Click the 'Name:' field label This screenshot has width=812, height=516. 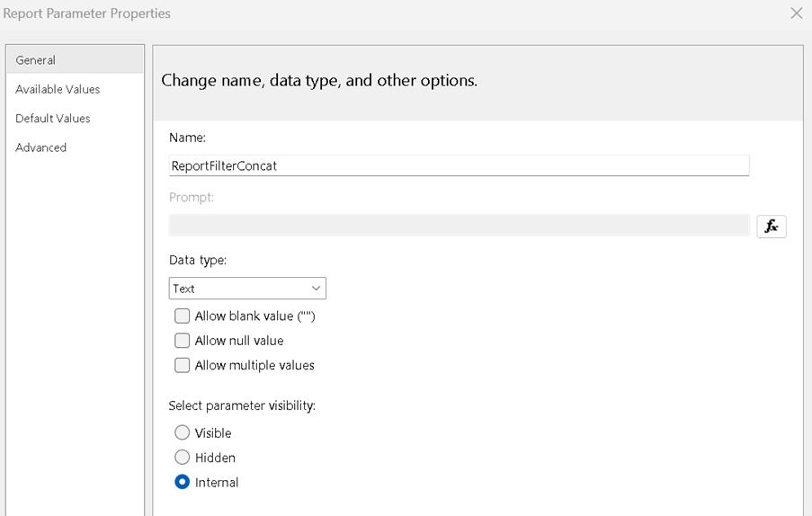(187, 138)
